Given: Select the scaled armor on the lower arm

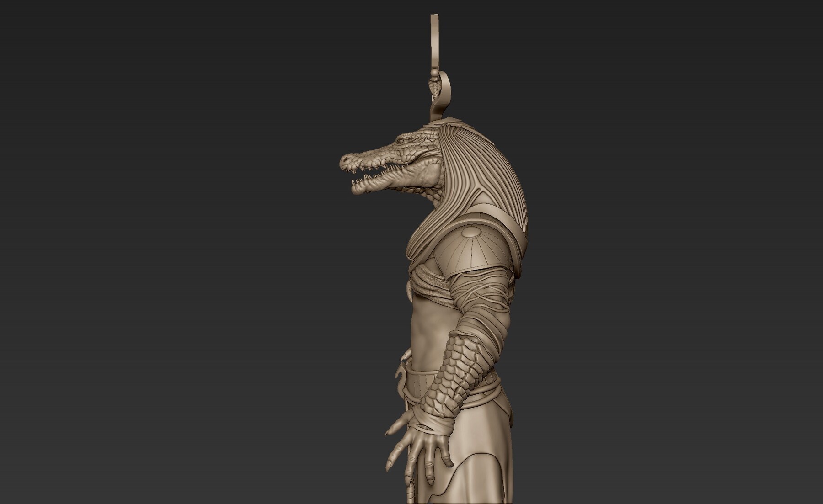Looking at the screenshot, I should pos(462,361).
